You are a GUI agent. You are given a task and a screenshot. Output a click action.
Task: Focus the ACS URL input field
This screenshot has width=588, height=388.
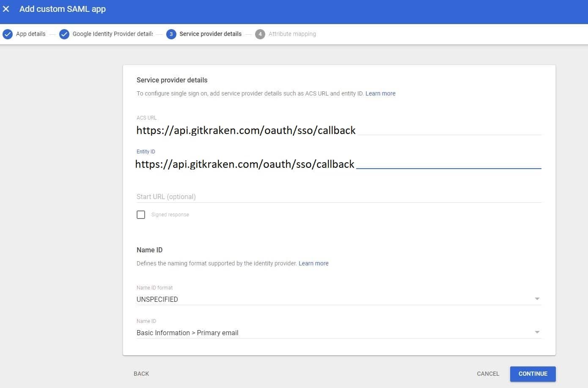coord(339,130)
